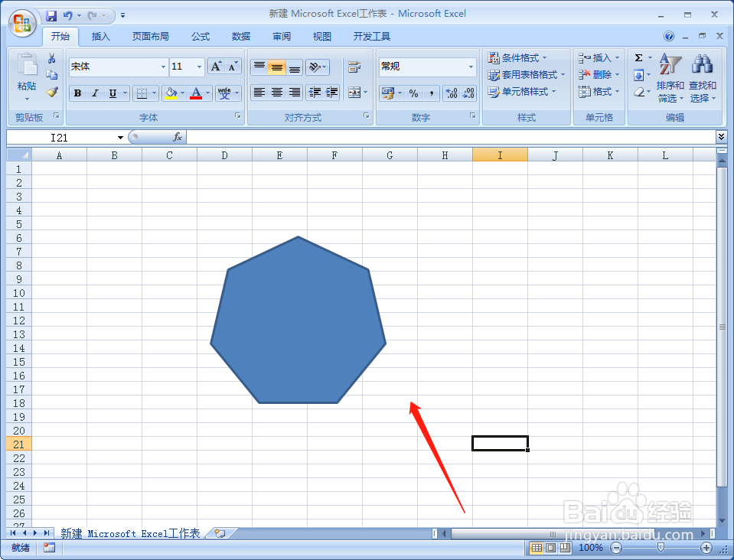Click the Copy icon
734x560 pixels.
click(x=51, y=75)
